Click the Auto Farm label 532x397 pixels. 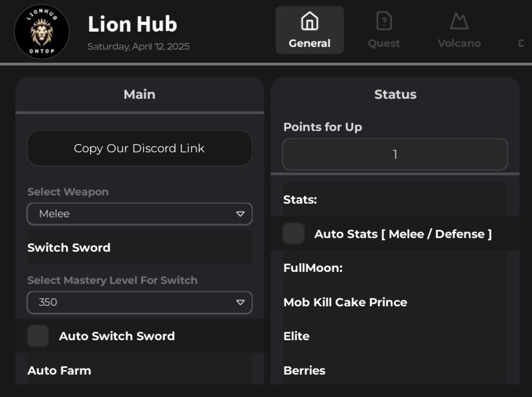59,370
